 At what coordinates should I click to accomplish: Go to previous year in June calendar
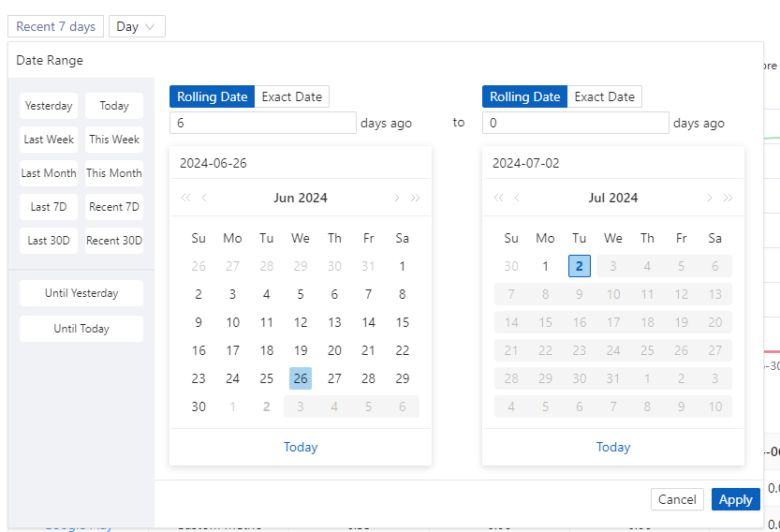pos(185,198)
